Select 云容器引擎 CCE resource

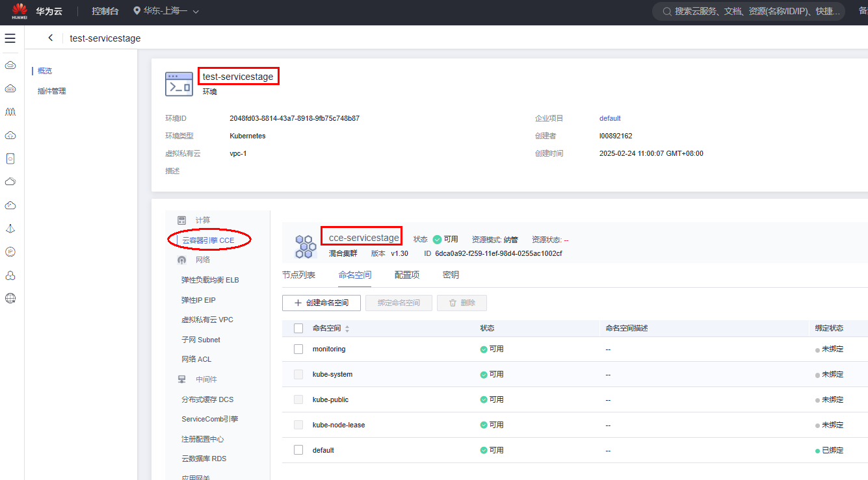pyautogui.click(x=208, y=240)
